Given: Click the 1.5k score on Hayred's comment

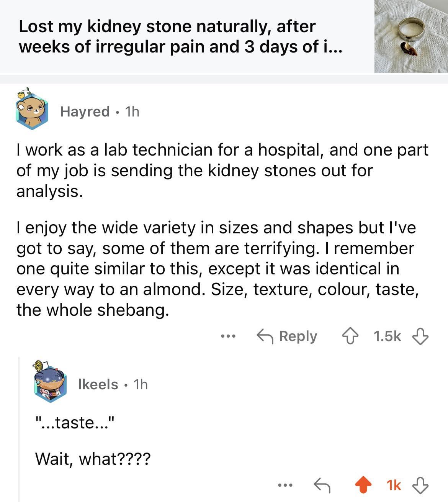Looking at the screenshot, I should click(x=387, y=336).
